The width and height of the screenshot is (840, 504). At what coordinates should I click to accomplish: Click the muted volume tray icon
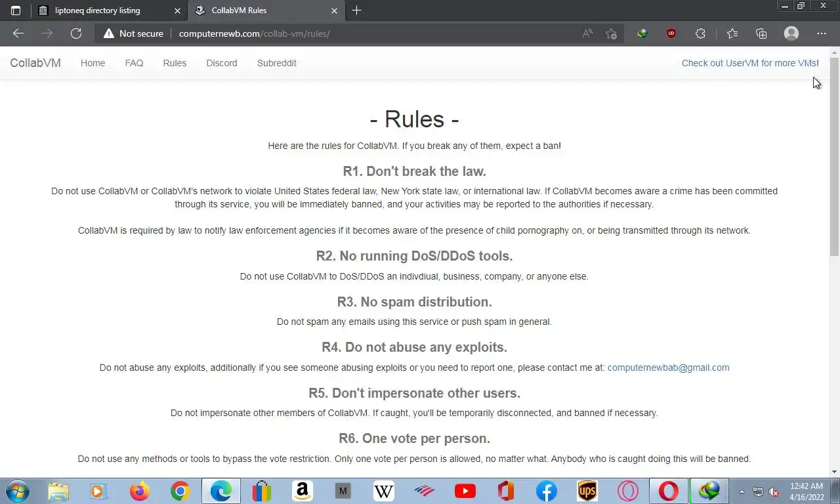click(x=774, y=492)
